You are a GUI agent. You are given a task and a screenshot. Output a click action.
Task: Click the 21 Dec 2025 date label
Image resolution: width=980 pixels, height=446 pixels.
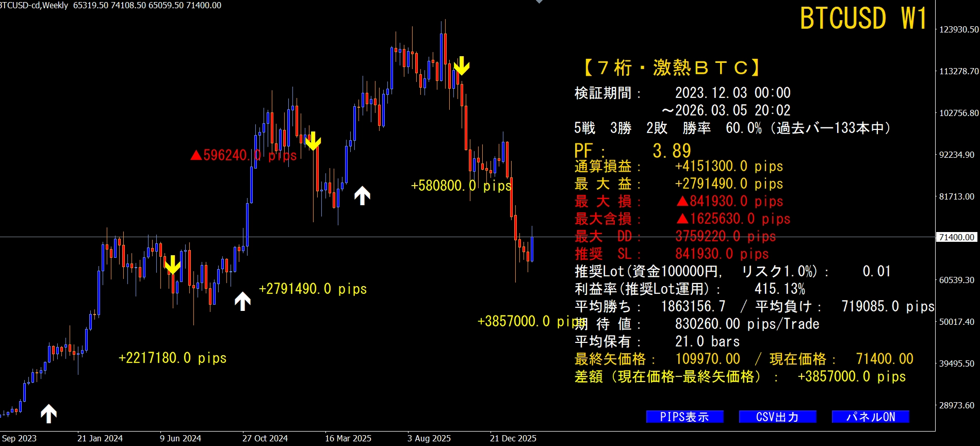point(513,438)
